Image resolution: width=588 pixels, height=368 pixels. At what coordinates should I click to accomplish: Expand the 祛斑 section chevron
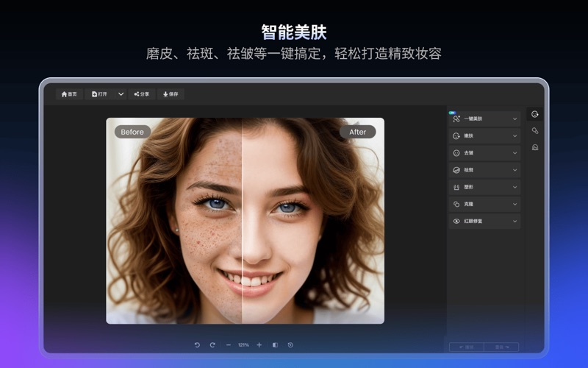click(514, 170)
